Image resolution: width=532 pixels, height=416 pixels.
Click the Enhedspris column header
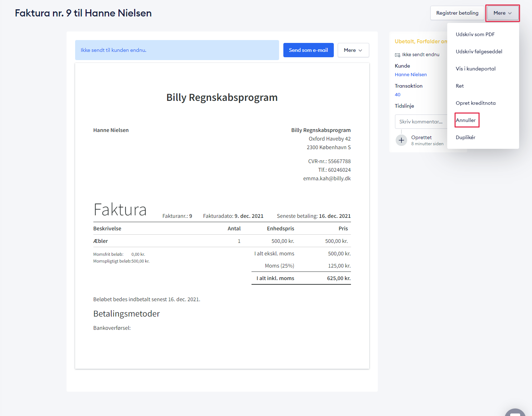(280, 229)
